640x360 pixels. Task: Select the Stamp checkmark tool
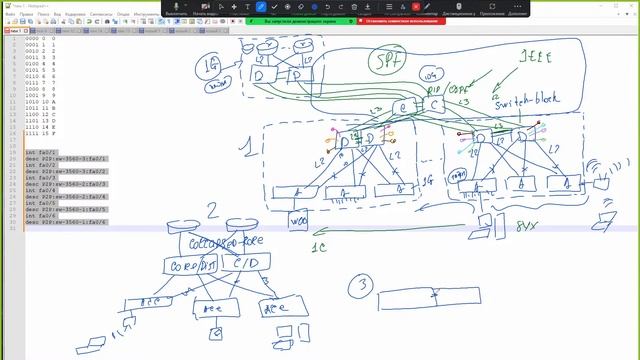pos(274,7)
